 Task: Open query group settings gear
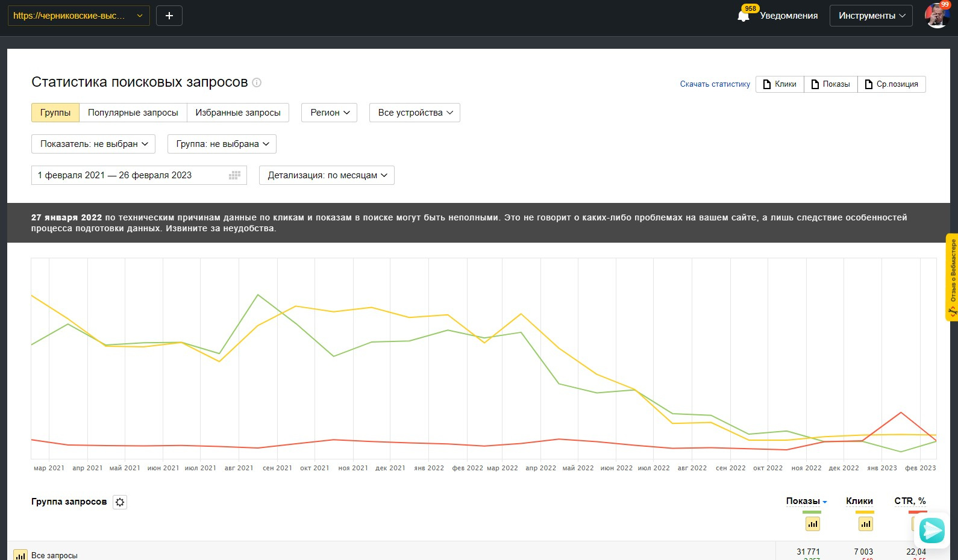120,502
